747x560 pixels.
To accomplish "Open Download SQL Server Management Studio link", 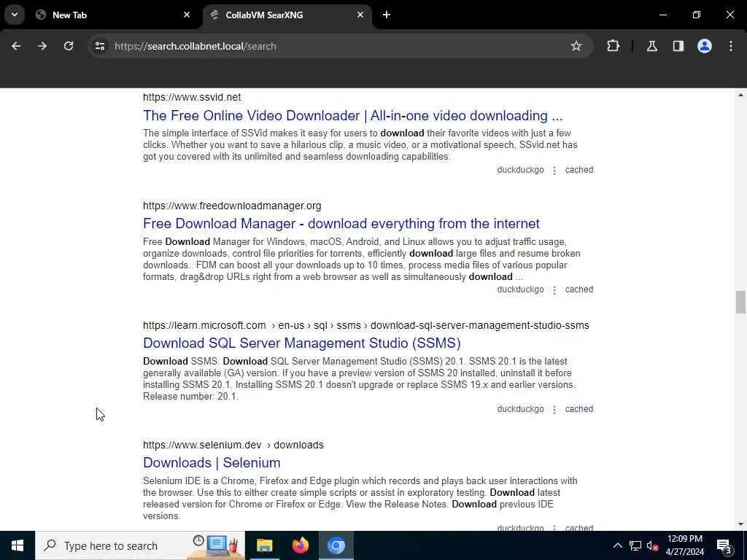I will click(301, 343).
